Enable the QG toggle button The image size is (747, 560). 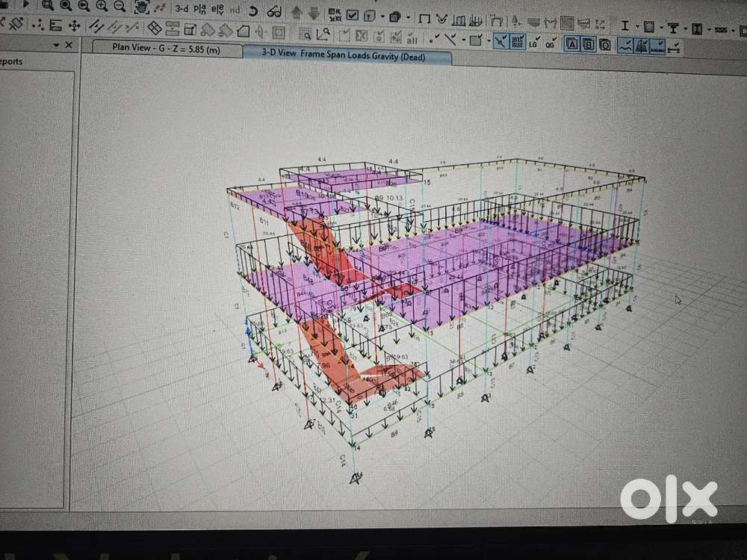click(551, 43)
